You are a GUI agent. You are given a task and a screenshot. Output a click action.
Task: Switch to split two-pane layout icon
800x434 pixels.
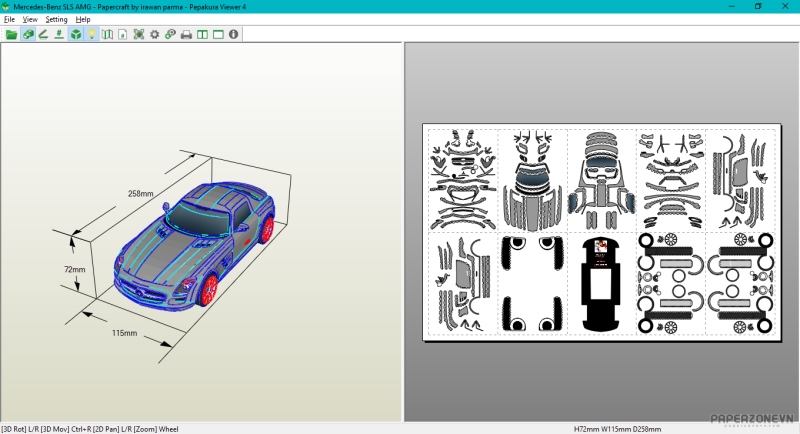202,34
